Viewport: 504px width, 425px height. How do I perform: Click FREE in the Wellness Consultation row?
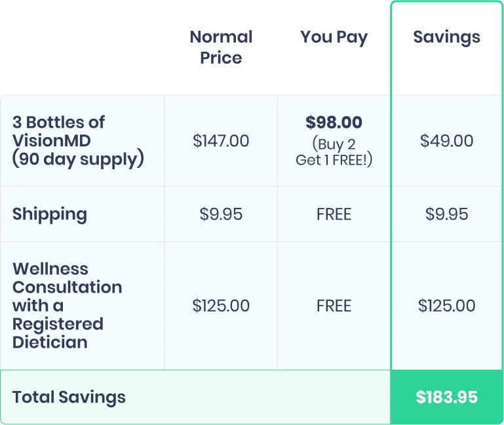click(334, 306)
